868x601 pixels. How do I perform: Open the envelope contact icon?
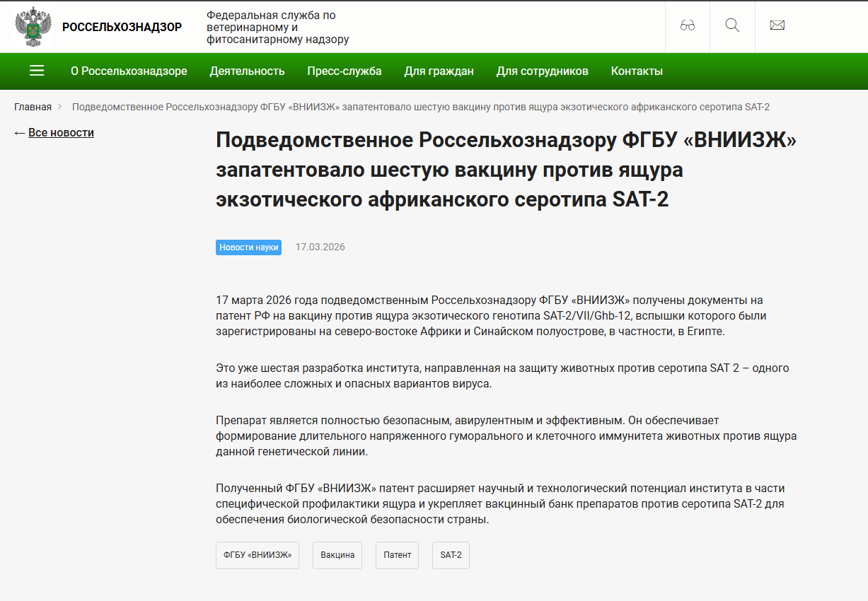777,26
